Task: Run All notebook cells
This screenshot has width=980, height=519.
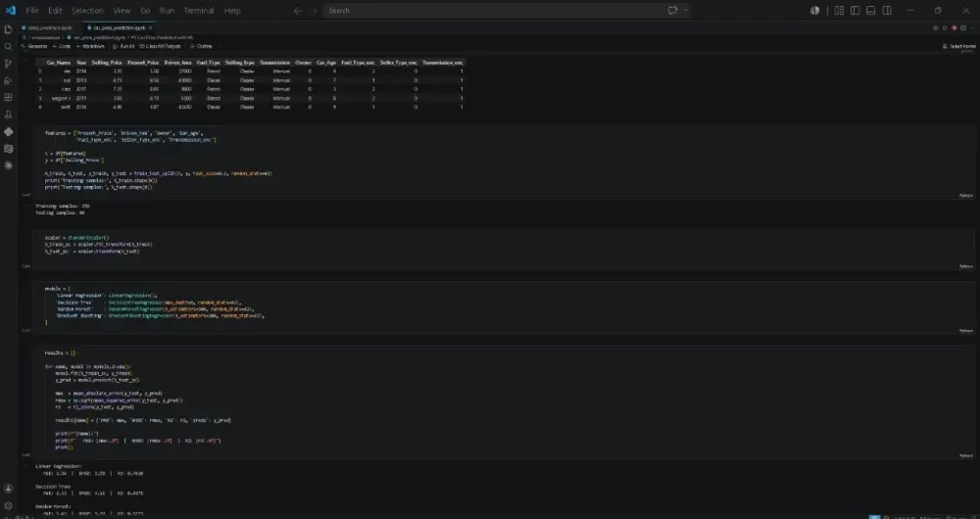Action: [123, 46]
